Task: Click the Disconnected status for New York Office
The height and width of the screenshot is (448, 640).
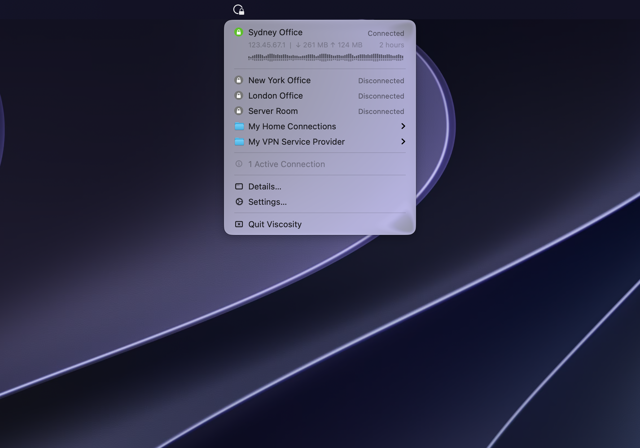Action: click(x=381, y=81)
